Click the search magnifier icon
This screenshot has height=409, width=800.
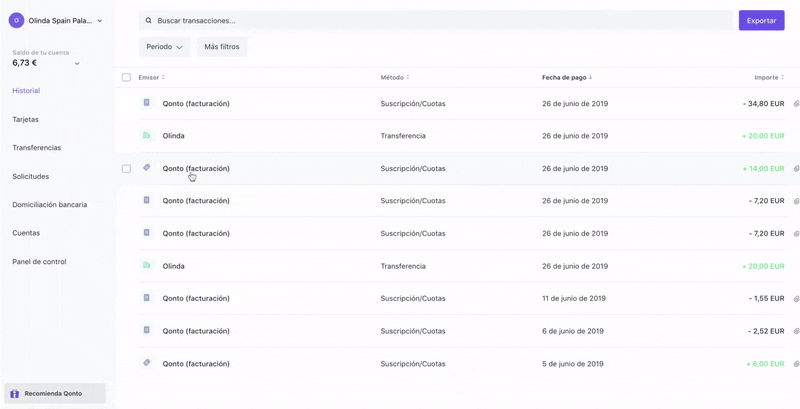[148, 21]
